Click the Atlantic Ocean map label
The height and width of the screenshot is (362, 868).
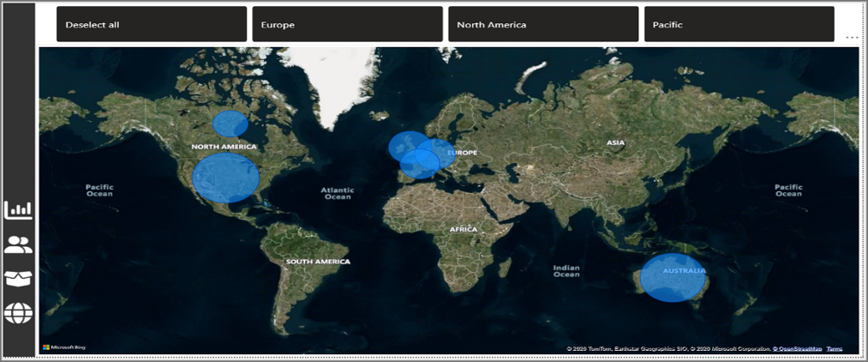(x=338, y=194)
